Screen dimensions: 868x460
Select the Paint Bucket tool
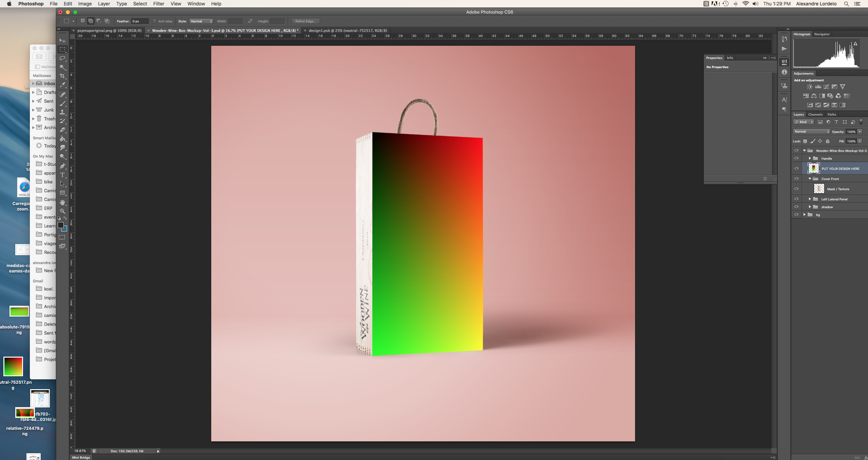pyautogui.click(x=62, y=139)
